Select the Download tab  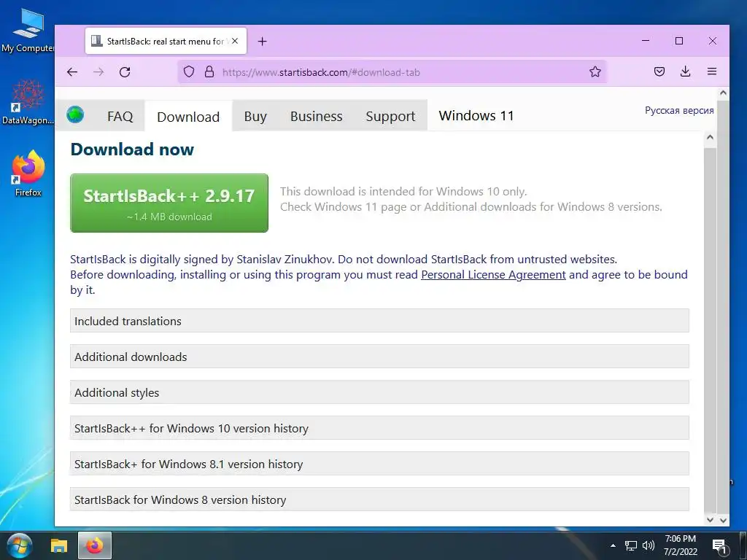pyautogui.click(x=188, y=116)
